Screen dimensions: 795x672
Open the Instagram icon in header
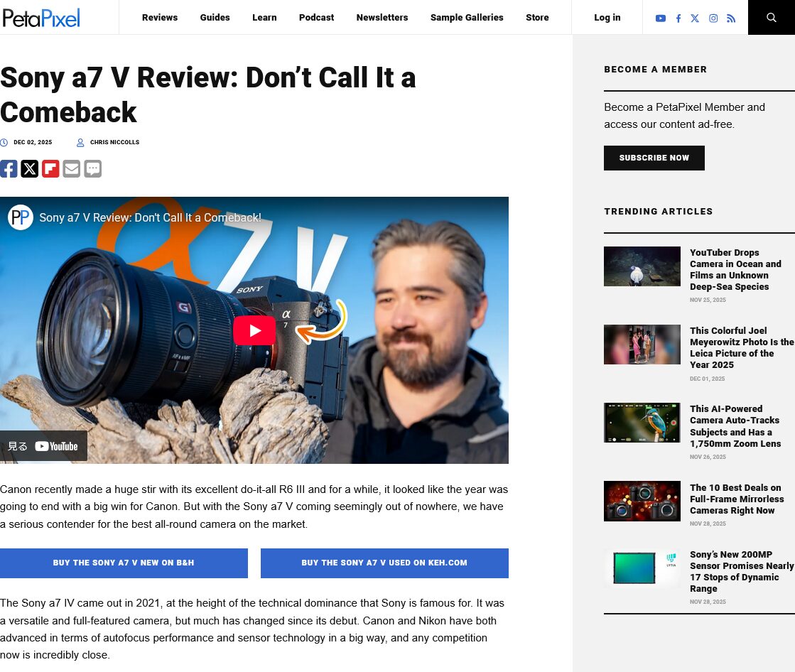pos(713,18)
